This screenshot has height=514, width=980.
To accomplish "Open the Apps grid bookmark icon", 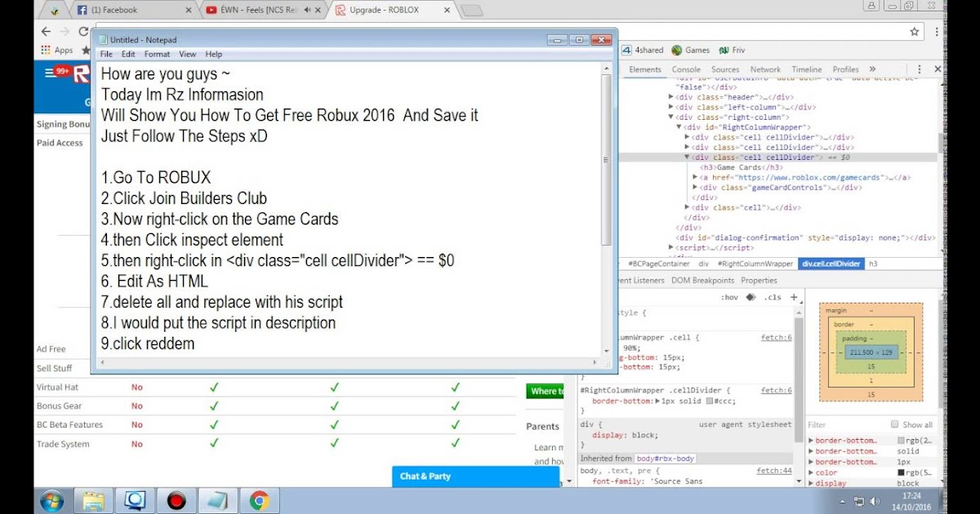I will pyautogui.click(x=45, y=51).
